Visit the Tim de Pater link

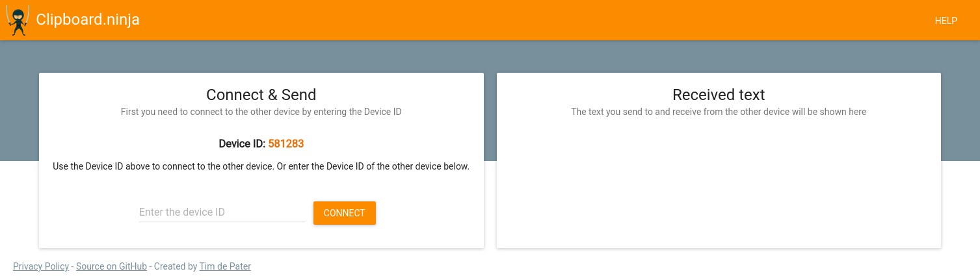point(225,266)
